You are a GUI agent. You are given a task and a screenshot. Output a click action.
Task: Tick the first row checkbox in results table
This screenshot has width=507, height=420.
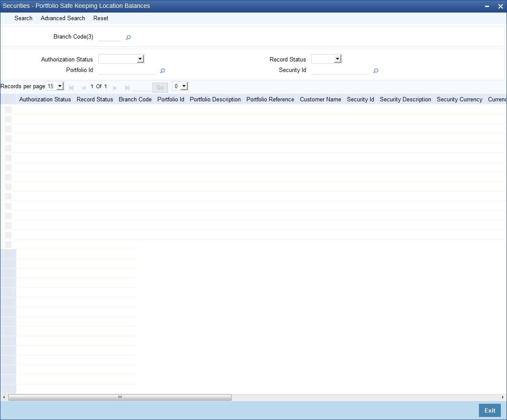coord(8,109)
